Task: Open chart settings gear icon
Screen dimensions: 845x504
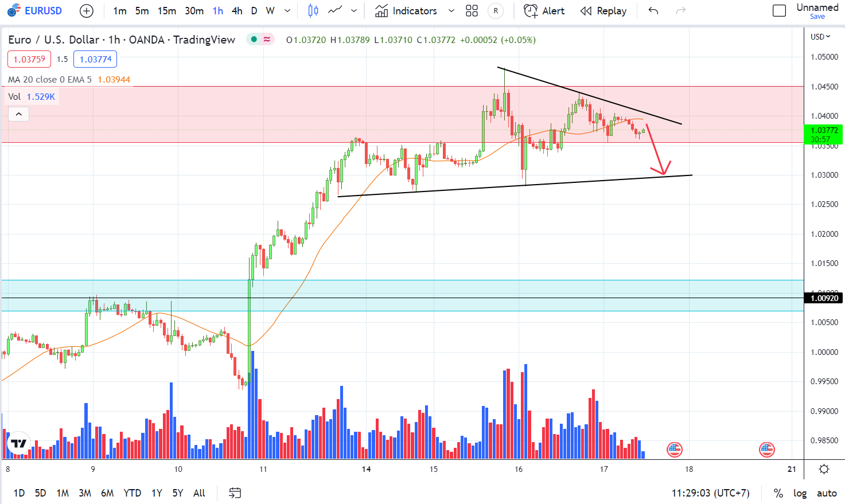Action: coord(824,469)
